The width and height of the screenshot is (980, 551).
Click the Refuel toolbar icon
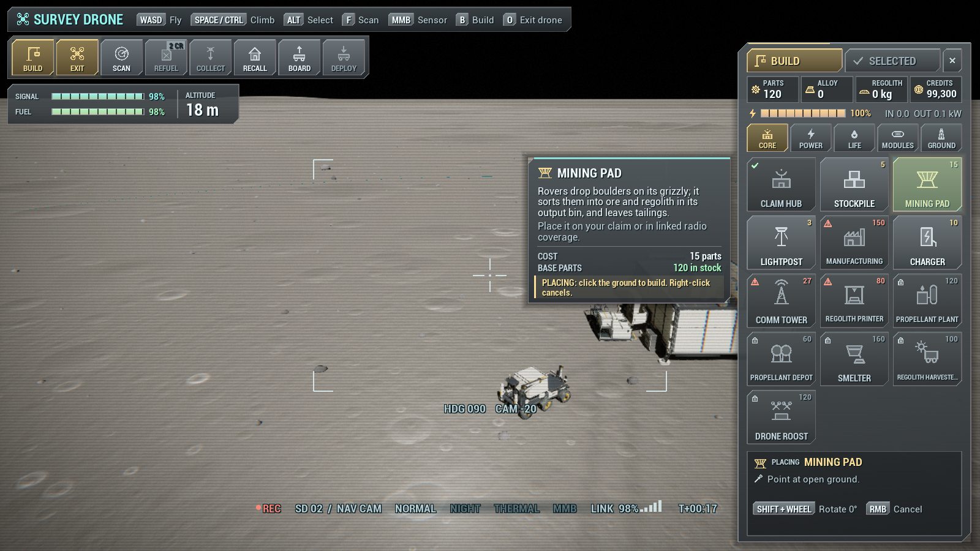[166, 58]
